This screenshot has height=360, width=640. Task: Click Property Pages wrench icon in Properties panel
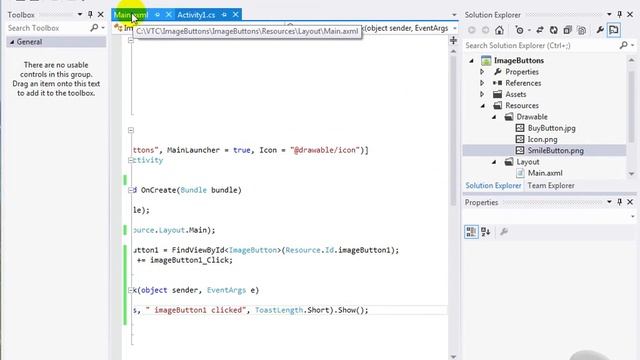tap(504, 232)
